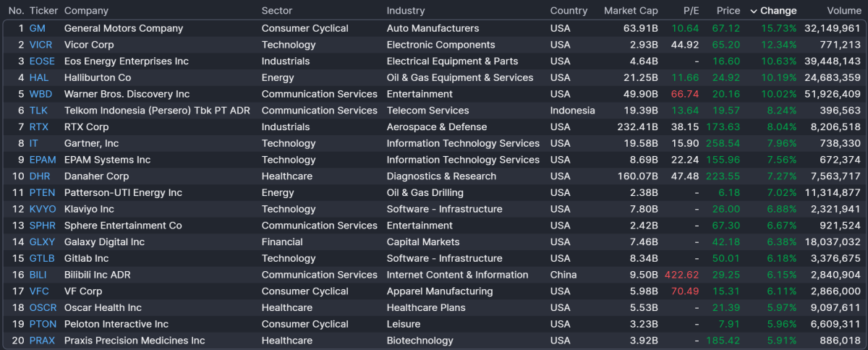Sort table by Volume header
Image resolution: width=868 pixels, height=350 pixels.
pos(843,11)
